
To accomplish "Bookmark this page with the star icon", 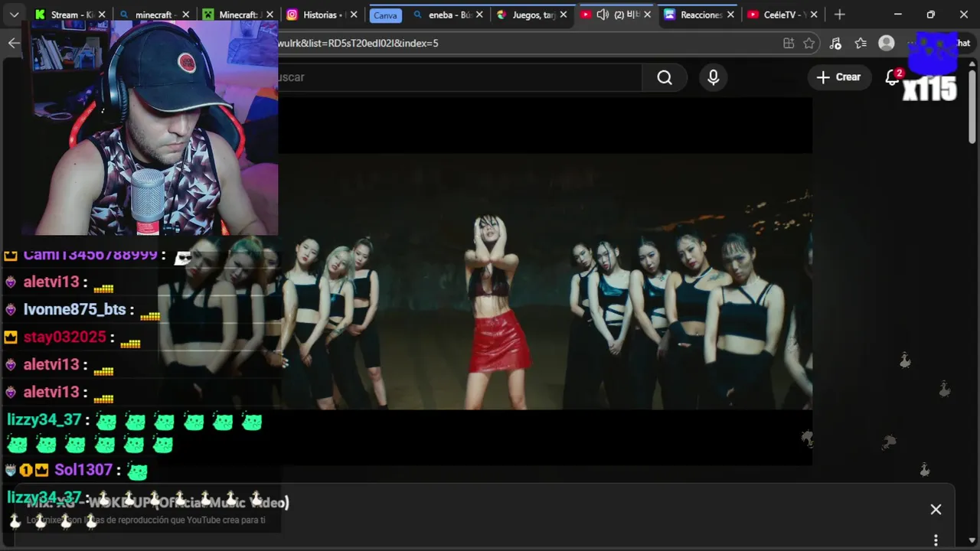I will (808, 44).
